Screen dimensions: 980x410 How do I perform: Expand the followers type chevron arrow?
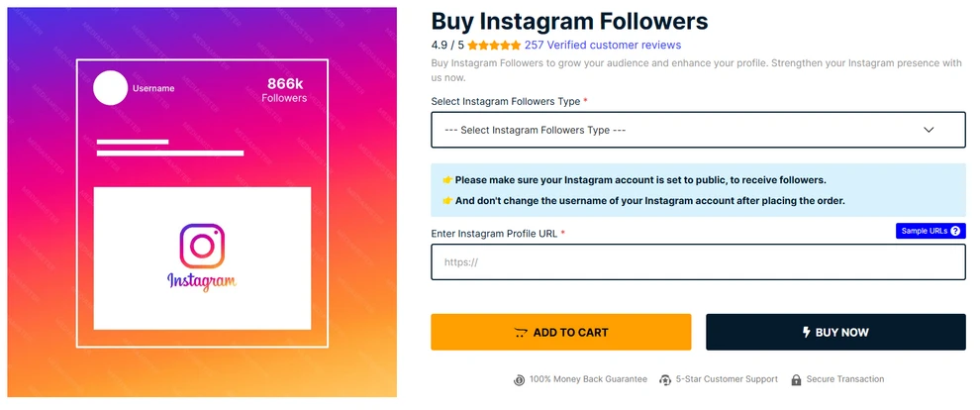point(929,130)
